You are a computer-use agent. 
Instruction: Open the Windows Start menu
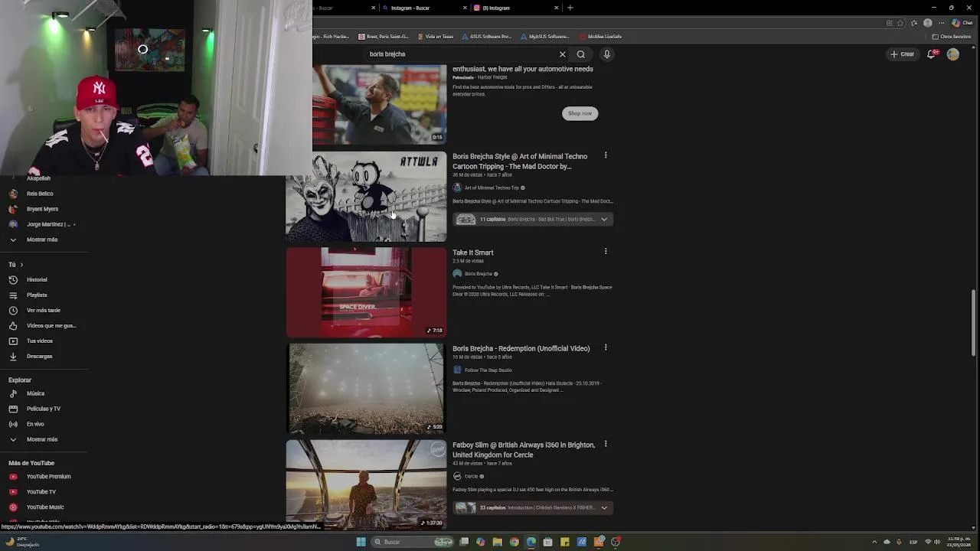click(361, 542)
